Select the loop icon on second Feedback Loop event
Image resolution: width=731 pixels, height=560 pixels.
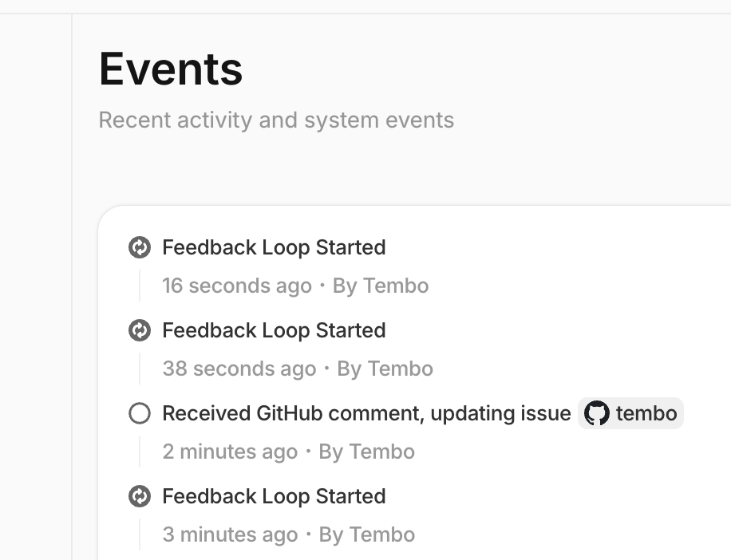[140, 331]
